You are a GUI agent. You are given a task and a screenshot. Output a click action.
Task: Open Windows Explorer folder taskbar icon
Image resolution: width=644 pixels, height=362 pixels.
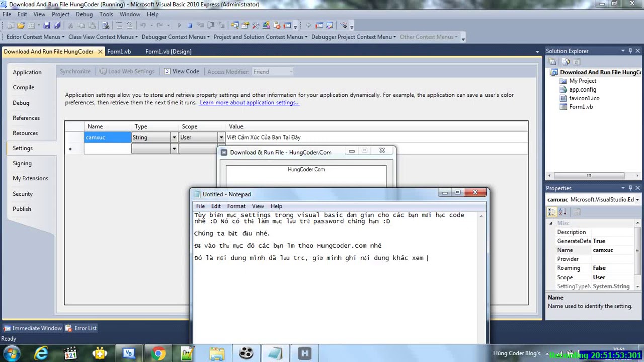click(x=217, y=353)
